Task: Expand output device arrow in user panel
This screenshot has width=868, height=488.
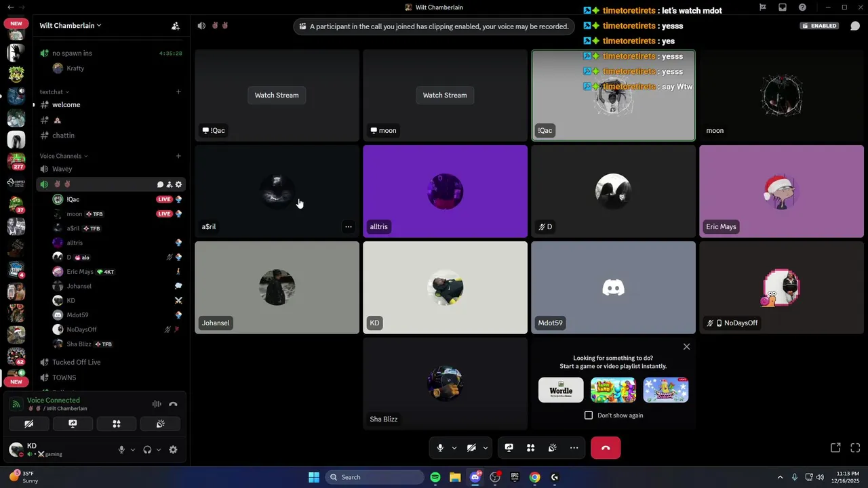Action: (x=159, y=449)
